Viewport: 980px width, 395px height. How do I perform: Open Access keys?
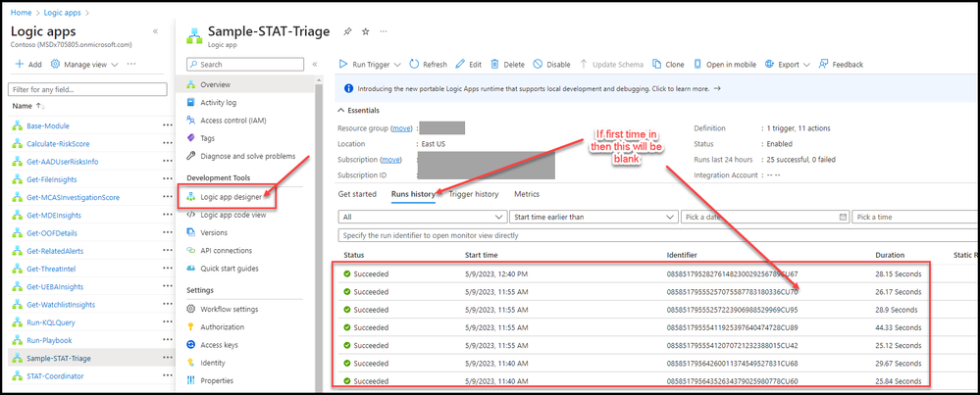(x=219, y=345)
